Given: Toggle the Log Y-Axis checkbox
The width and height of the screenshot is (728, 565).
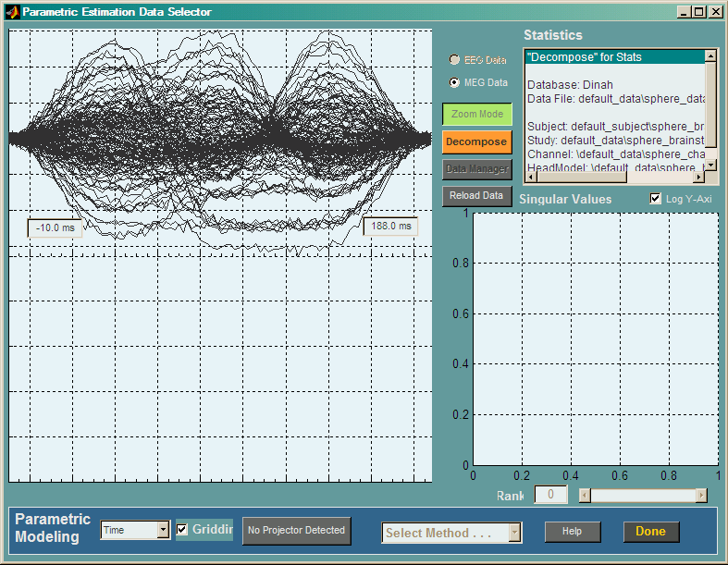Looking at the screenshot, I should [656, 199].
